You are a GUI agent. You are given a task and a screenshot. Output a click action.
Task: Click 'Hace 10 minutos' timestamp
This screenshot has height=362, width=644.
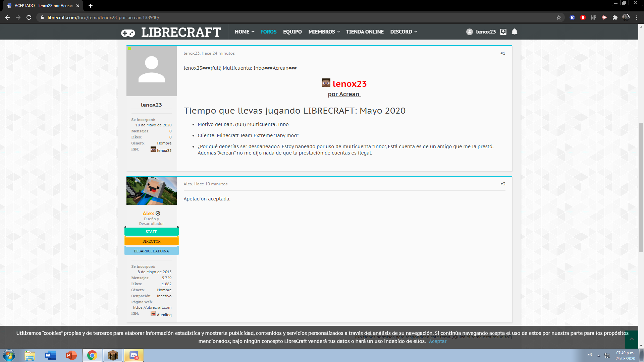211,184
